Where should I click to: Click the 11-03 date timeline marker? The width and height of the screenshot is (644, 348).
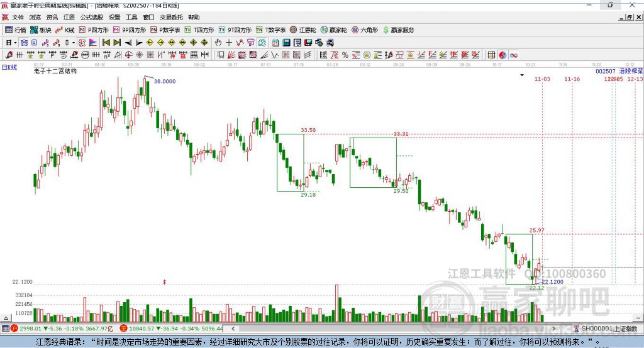pyautogui.click(x=542, y=79)
